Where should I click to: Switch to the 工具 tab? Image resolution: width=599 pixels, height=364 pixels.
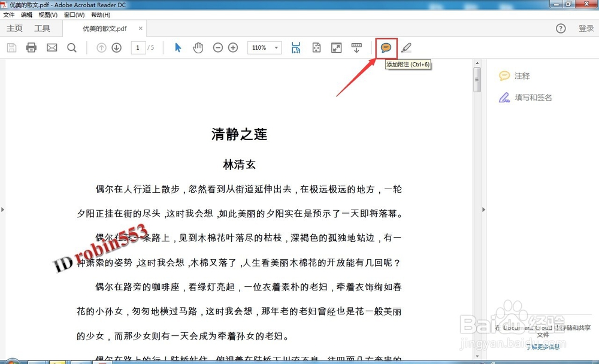pyautogui.click(x=42, y=28)
